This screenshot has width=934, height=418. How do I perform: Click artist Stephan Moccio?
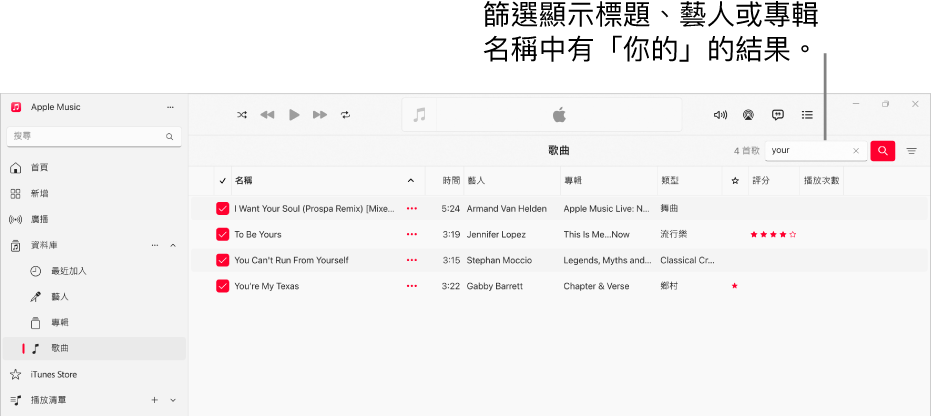(499, 260)
